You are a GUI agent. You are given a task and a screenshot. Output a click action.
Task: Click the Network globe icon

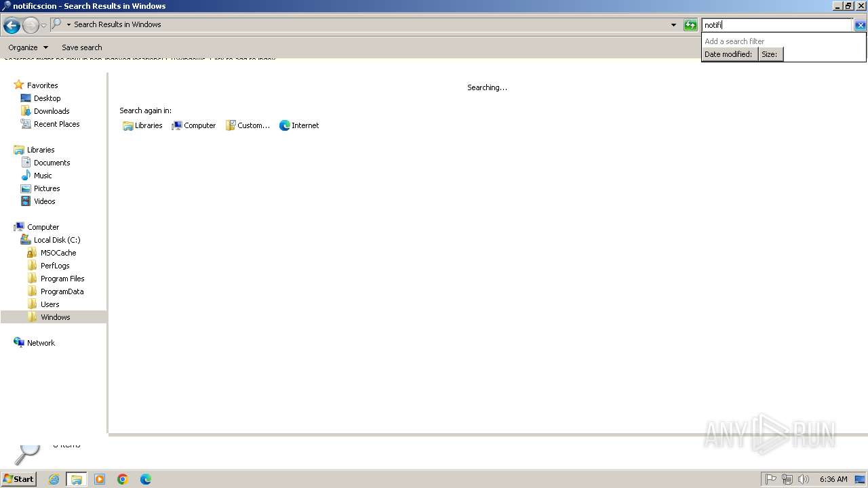pyautogui.click(x=19, y=343)
